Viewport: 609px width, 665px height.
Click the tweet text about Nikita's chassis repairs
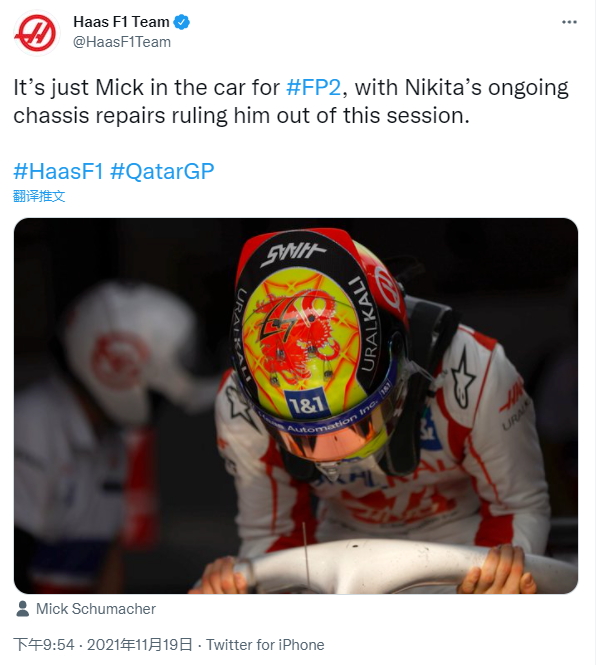(290, 101)
